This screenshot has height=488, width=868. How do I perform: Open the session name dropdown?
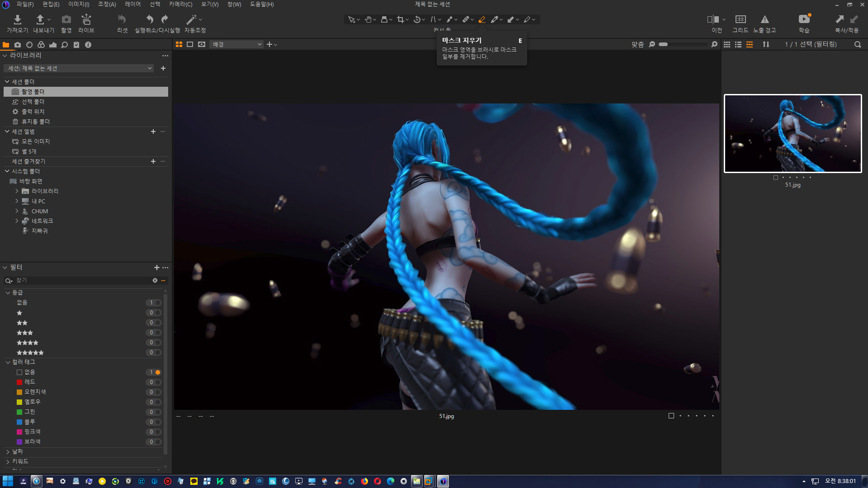point(79,68)
